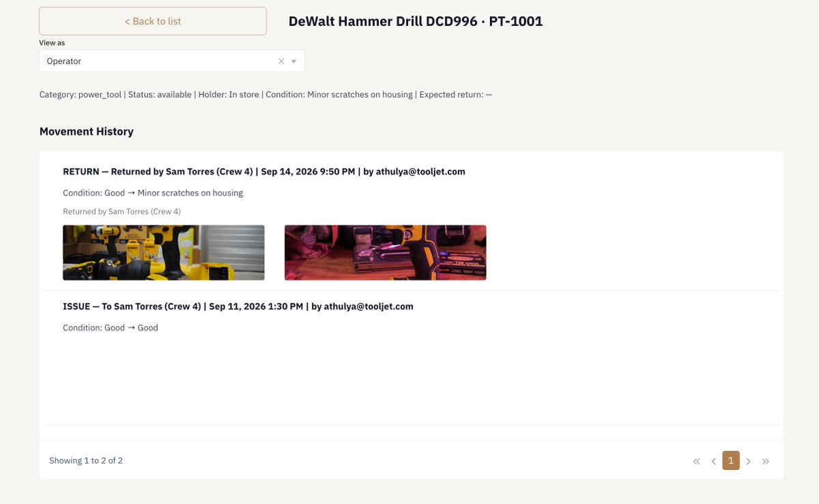Click the ISSUE movement entry header
819x504 pixels.
click(238, 307)
